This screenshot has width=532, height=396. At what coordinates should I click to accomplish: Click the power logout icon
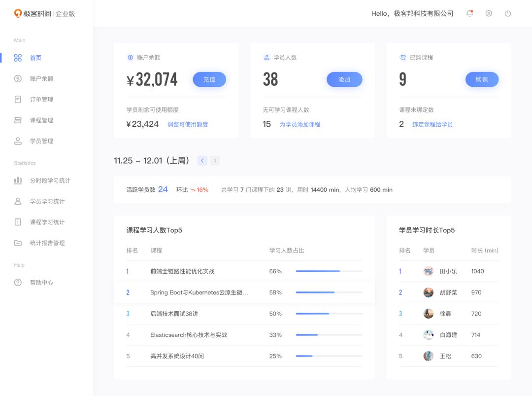click(x=507, y=14)
